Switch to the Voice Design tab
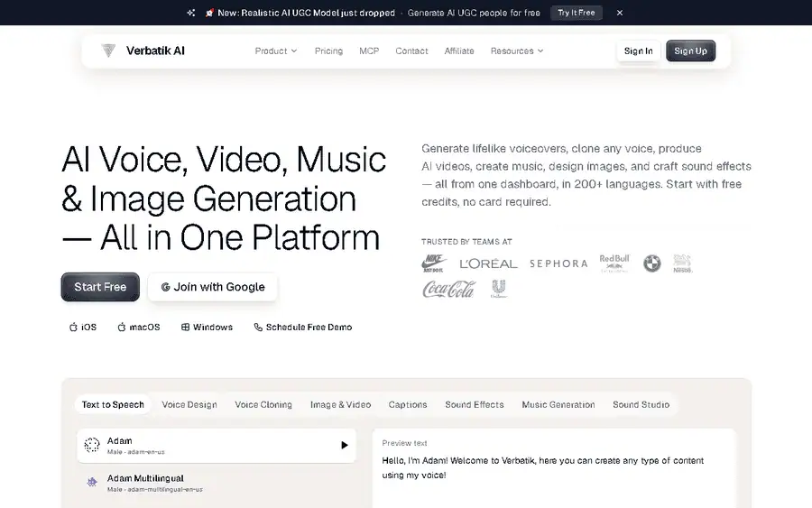812x508 pixels. (189, 404)
